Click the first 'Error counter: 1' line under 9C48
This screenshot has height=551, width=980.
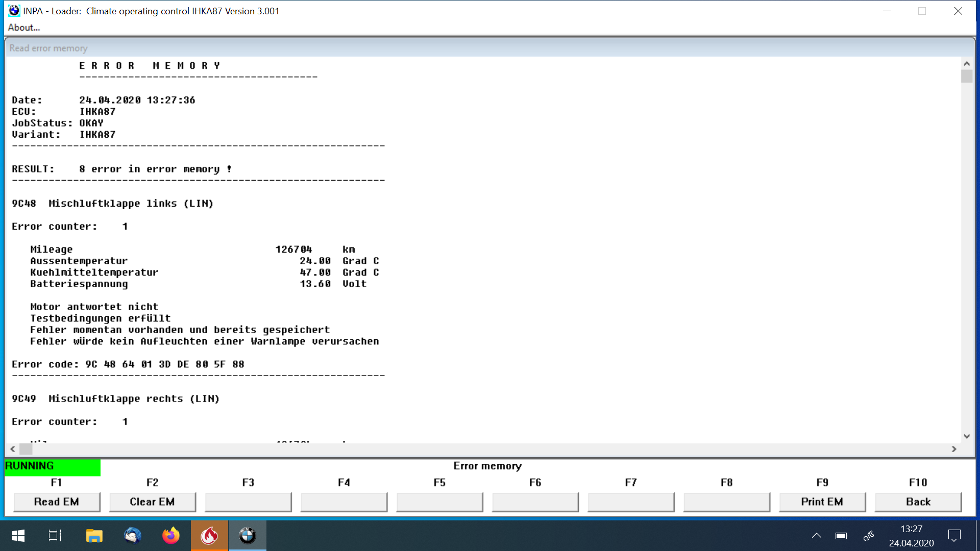pos(70,227)
